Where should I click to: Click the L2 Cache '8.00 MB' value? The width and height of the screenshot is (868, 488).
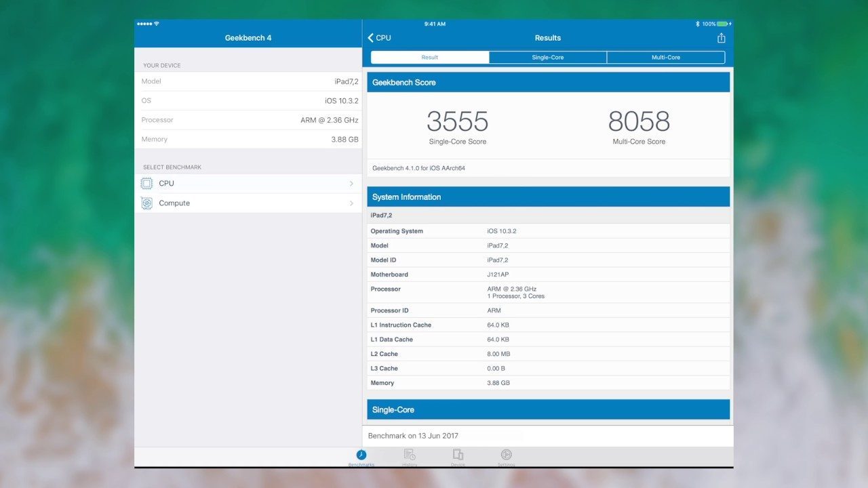coord(498,354)
